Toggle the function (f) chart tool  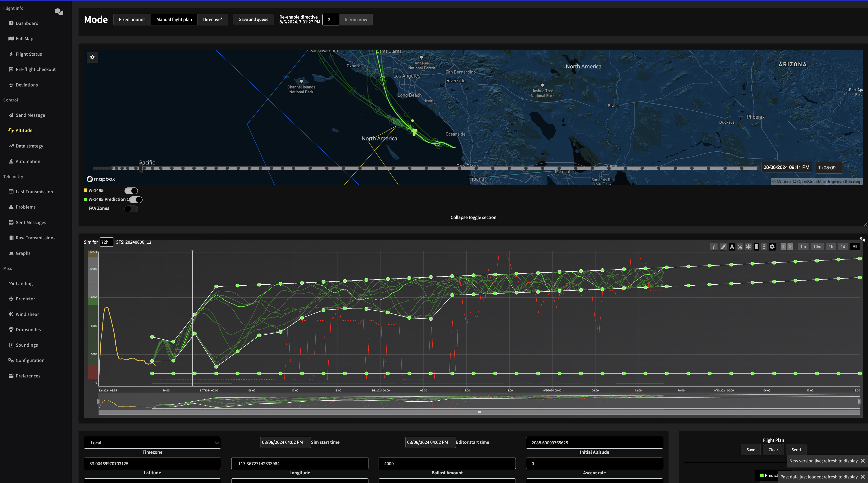pyautogui.click(x=713, y=246)
